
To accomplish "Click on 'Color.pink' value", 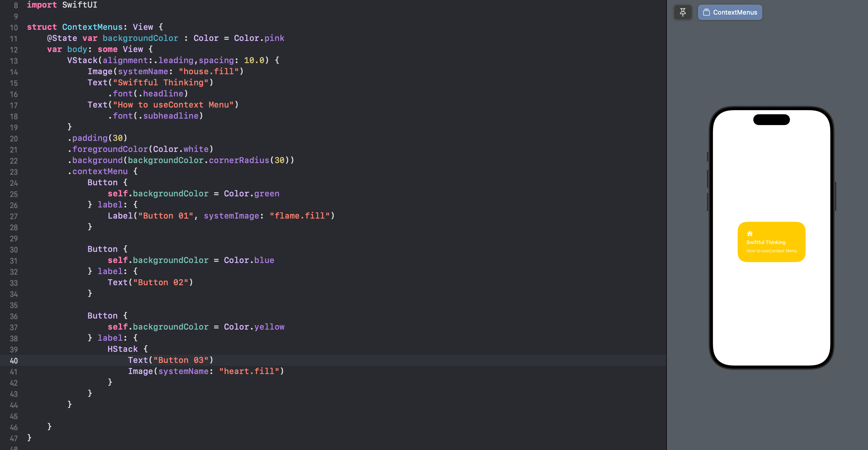I will (x=259, y=38).
